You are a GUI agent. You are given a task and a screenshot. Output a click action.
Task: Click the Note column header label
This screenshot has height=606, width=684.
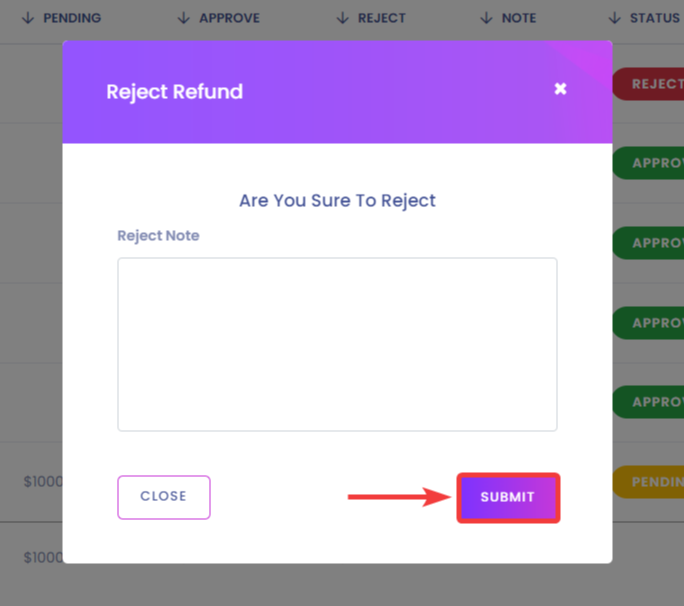(519, 18)
